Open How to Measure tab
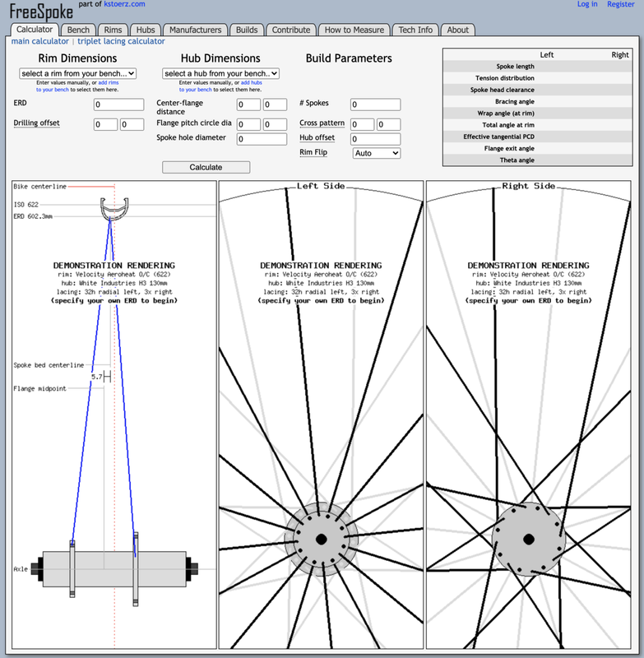 click(x=354, y=30)
